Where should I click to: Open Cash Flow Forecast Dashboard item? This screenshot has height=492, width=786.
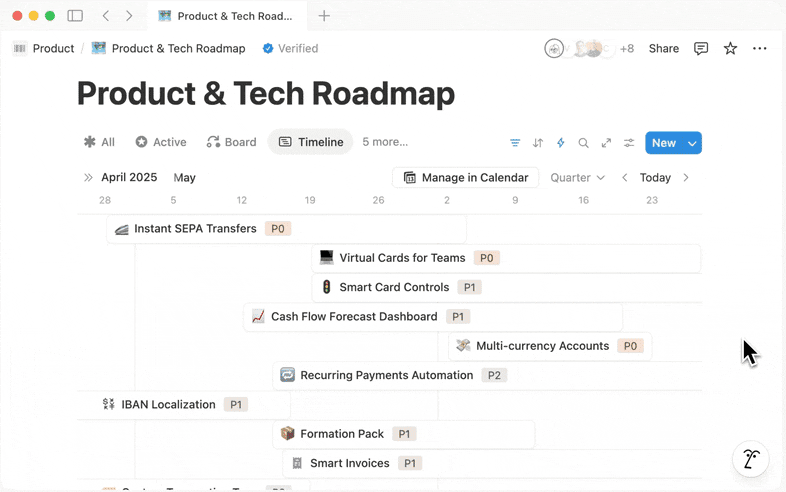(433, 316)
